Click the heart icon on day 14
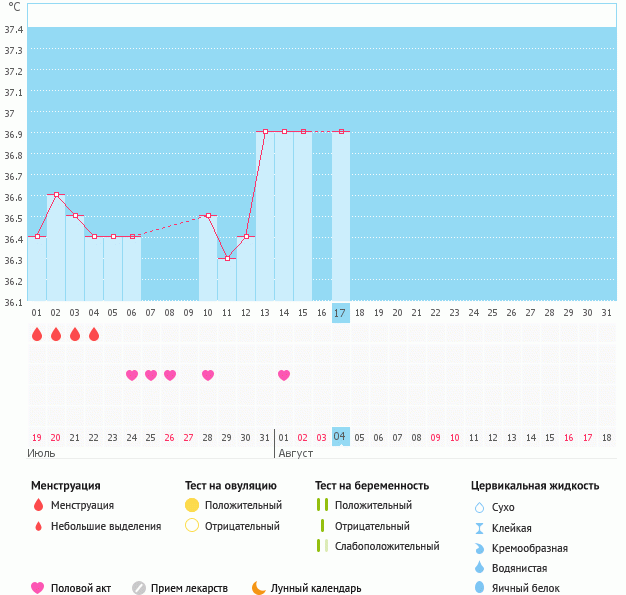This screenshot has width=626, height=595. tap(284, 375)
